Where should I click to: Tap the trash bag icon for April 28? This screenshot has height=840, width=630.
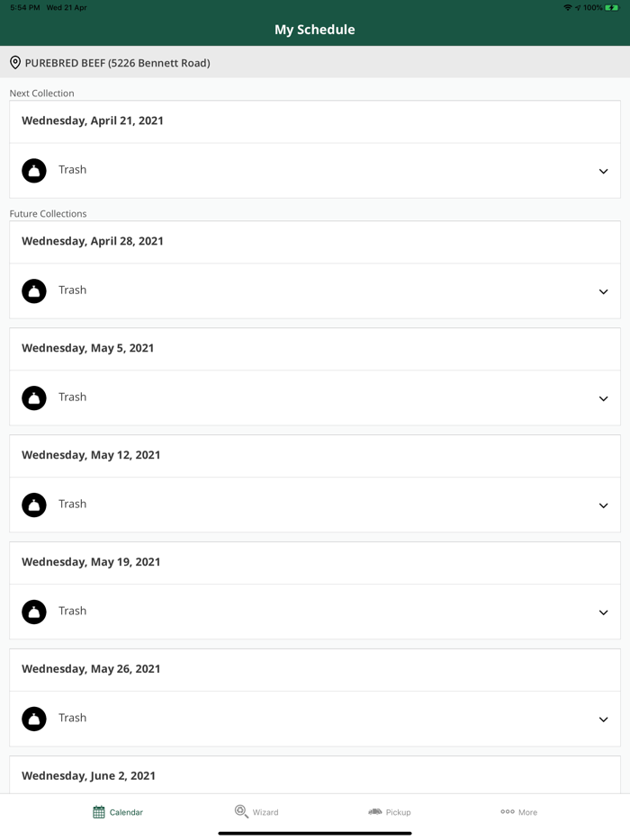coord(34,290)
